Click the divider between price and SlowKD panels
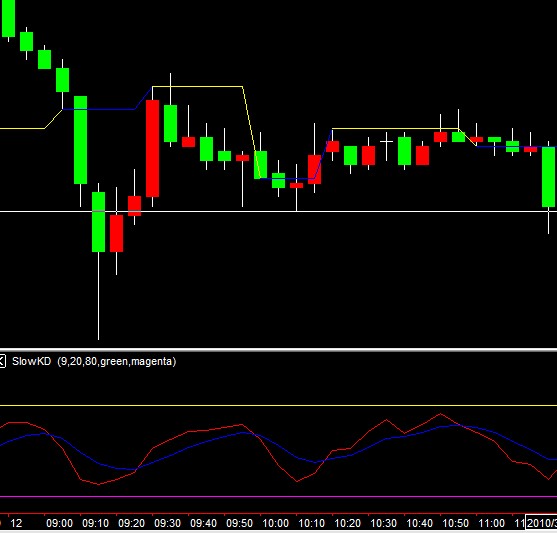 [x=278, y=350]
